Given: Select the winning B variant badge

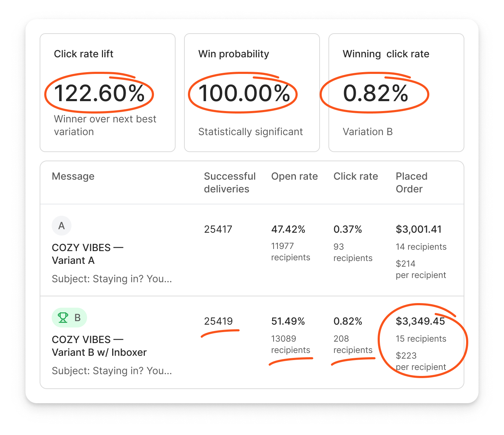Looking at the screenshot, I should tap(70, 318).
